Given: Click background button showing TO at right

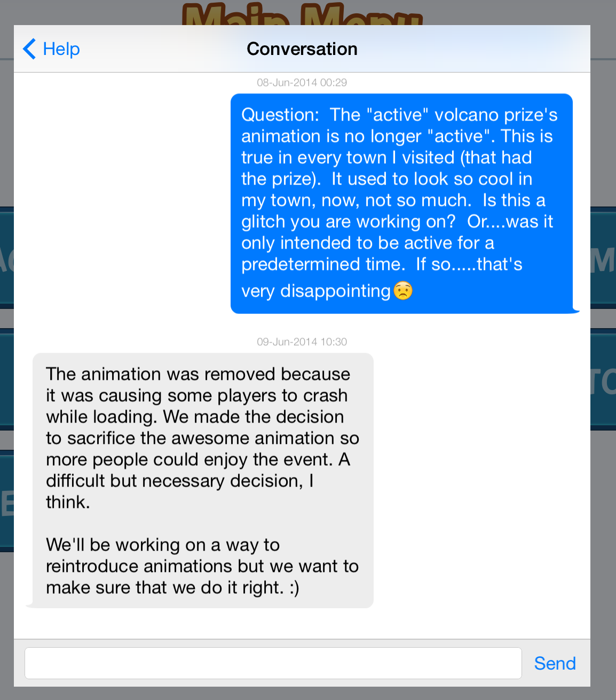Looking at the screenshot, I should pos(604,380).
